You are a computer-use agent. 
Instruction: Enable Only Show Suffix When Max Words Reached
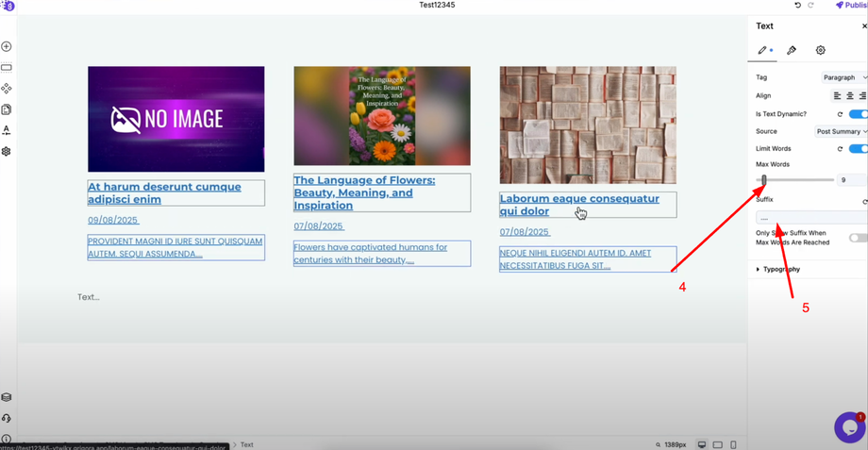[x=858, y=238]
